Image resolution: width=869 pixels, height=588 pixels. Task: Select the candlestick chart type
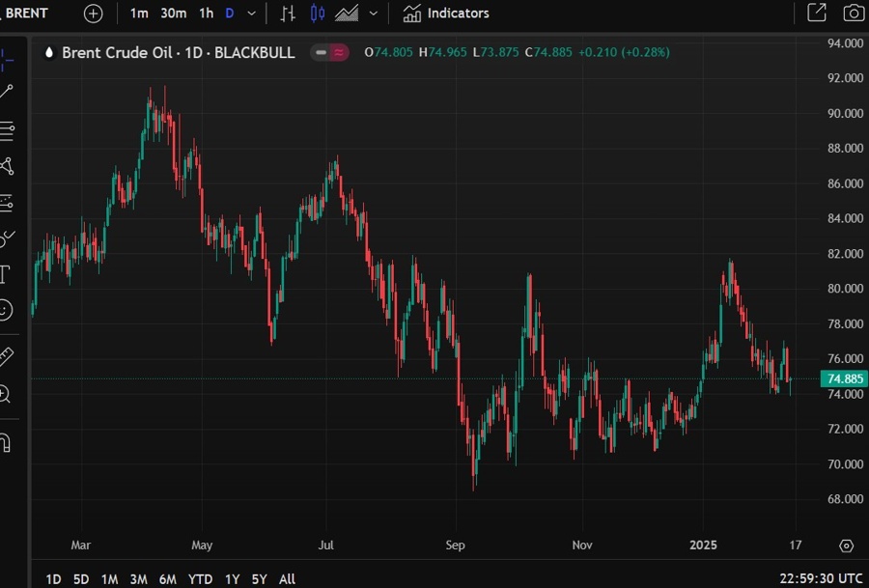tap(318, 14)
